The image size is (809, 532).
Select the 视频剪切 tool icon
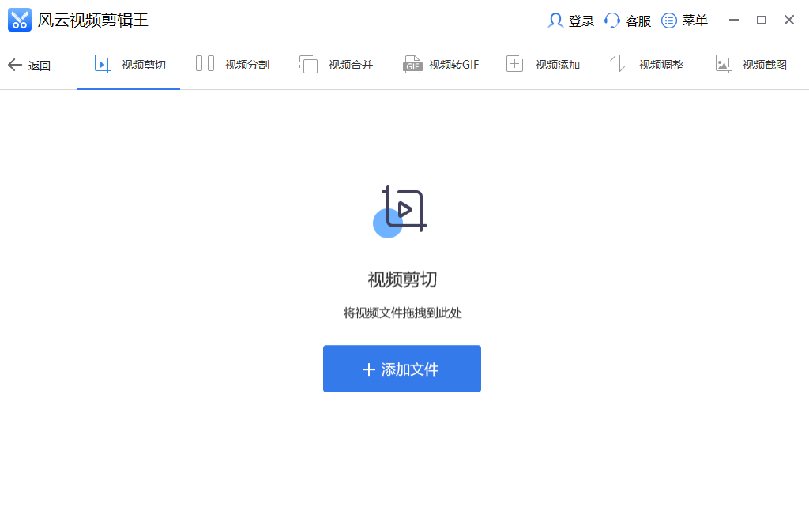point(101,65)
